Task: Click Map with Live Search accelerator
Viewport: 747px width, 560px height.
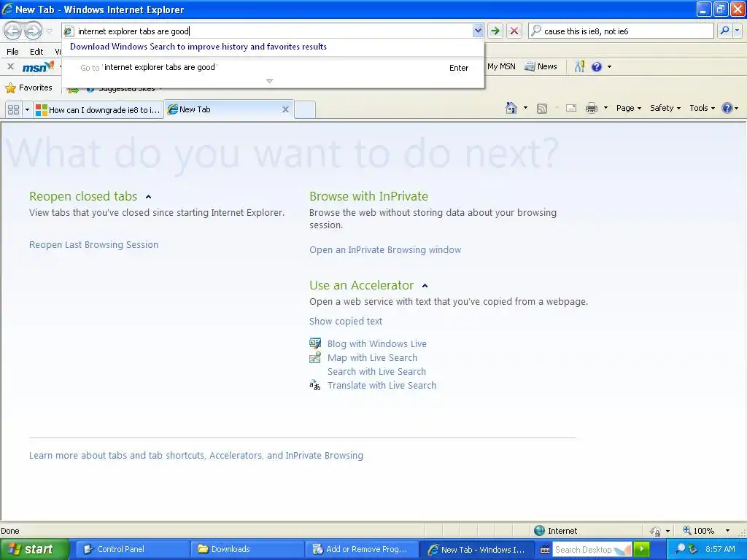Action: (372, 357)
